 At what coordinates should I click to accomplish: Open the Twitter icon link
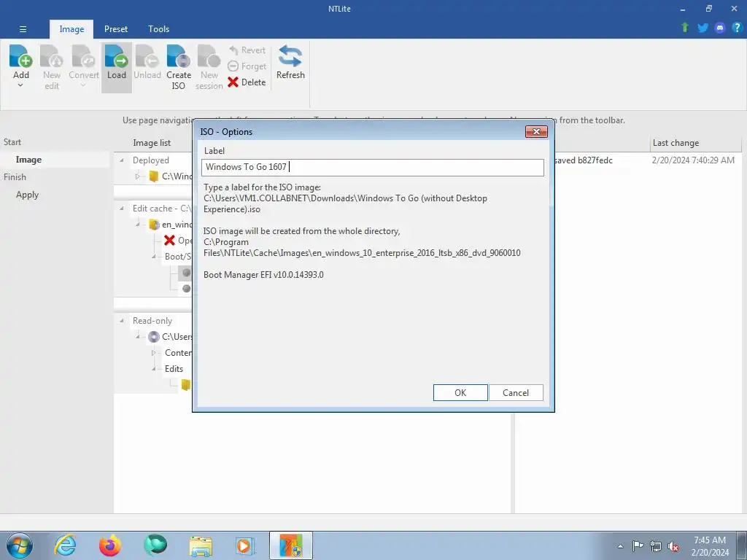[703, 28]
